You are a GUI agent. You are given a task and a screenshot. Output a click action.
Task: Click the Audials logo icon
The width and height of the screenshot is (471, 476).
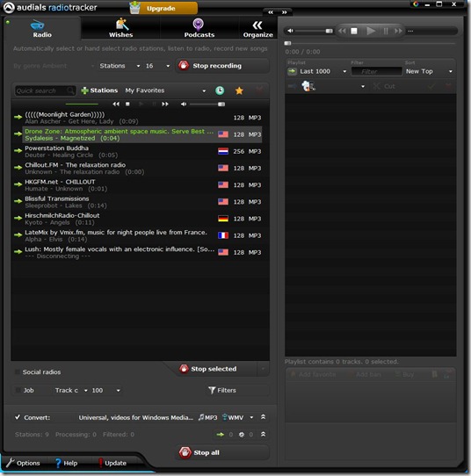(x=9, y=8)
